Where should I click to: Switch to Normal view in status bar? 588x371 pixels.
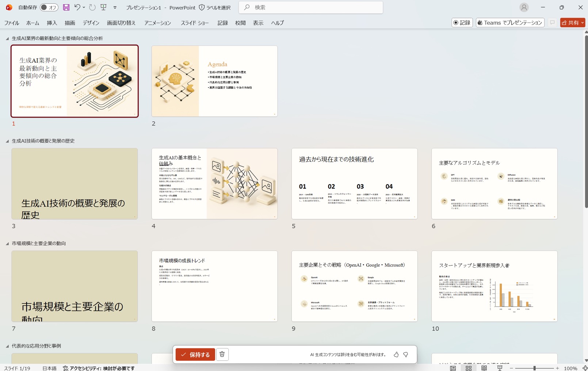point(453,368)
